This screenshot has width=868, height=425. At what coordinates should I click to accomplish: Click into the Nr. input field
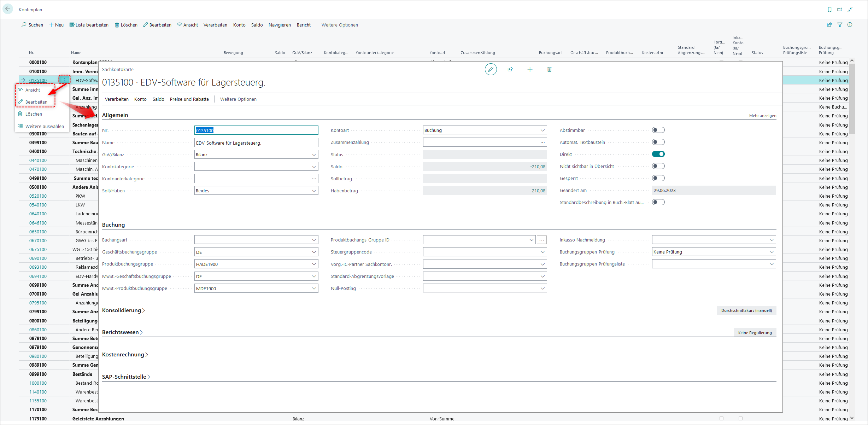256,130
